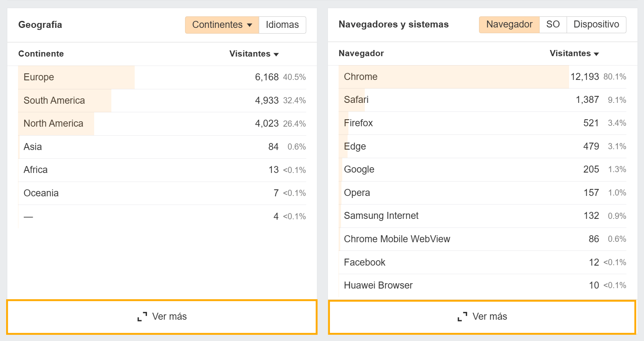
Task: Open the Continentes dropdown
Action: pos(222,25)
